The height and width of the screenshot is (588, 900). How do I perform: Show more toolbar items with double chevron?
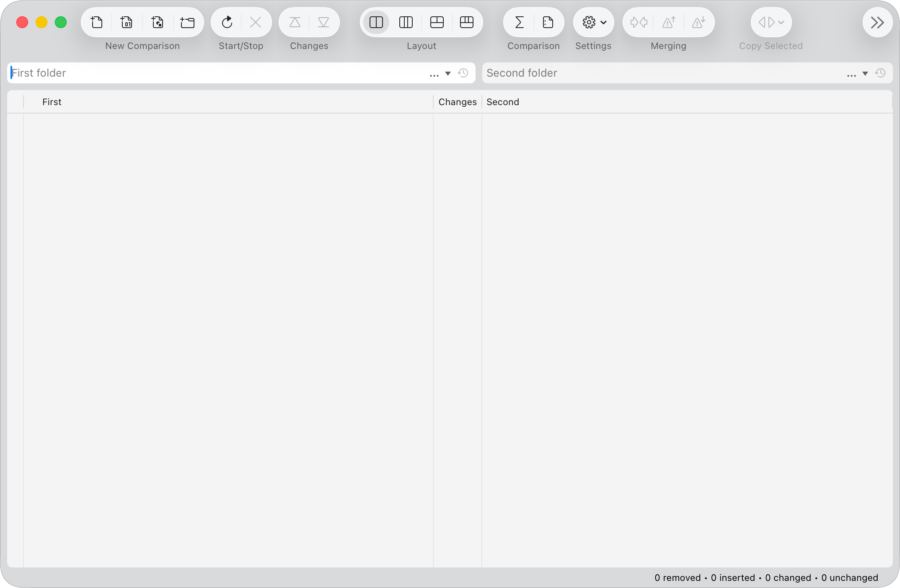877,22
